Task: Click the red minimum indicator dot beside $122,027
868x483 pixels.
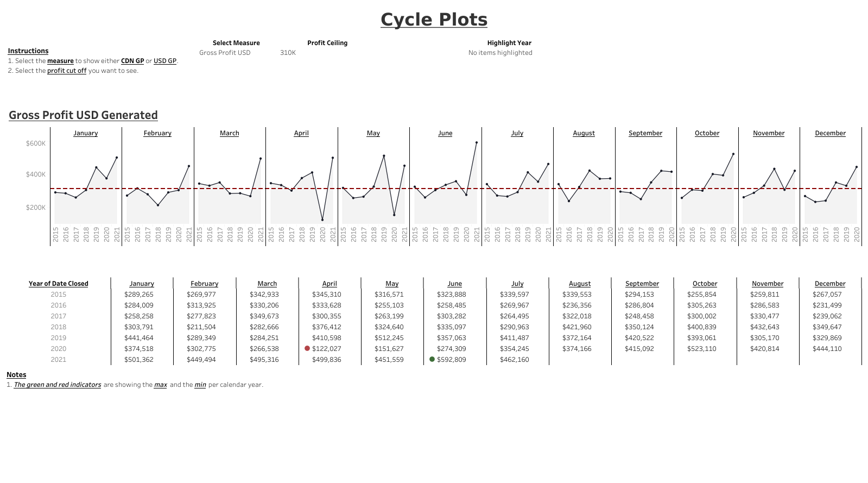Action: coord(307,348)
